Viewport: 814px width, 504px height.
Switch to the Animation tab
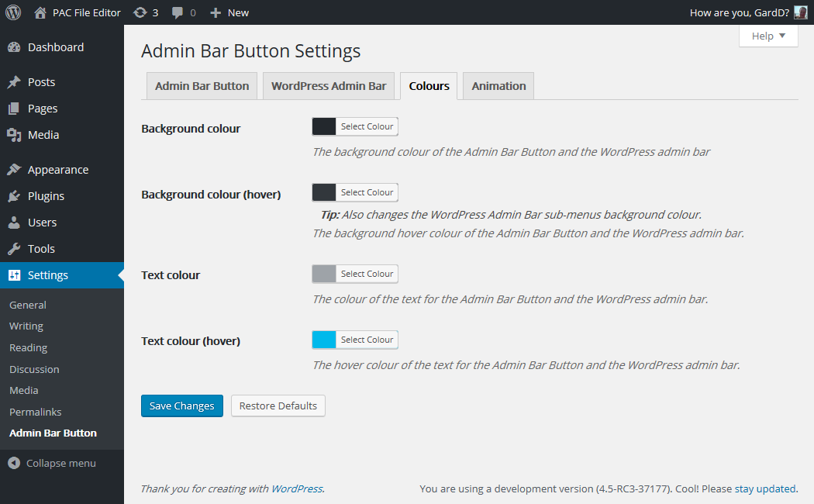point(498,86)
